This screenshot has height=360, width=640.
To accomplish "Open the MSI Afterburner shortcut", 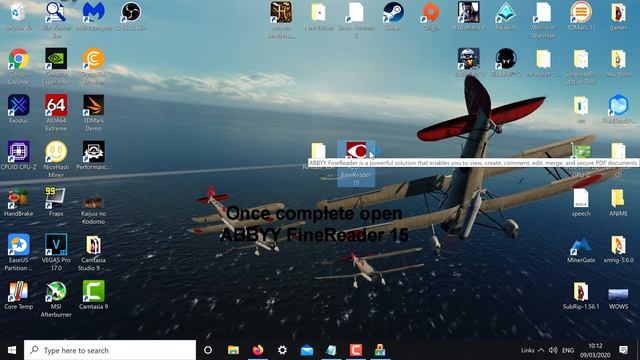I will tap(56, 299).
